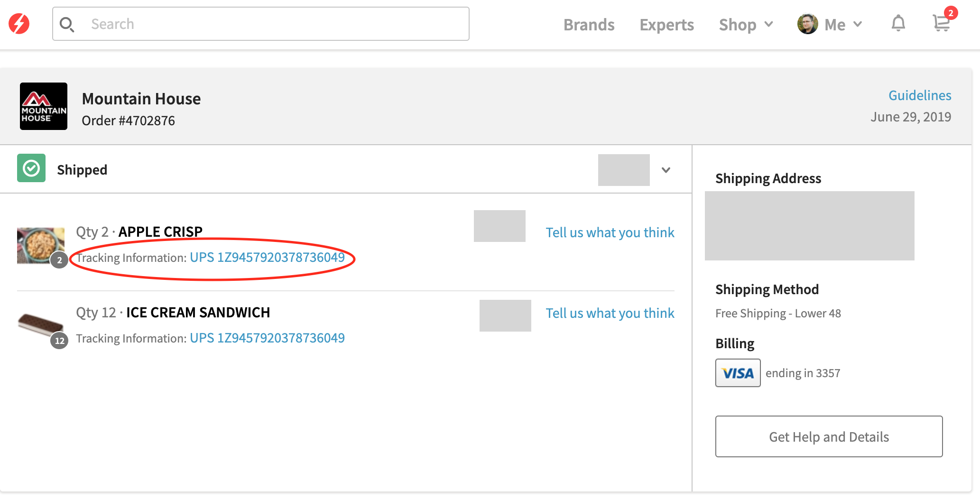
Task: Click the APPLE CRISP item name
Action: tap(160, 231)
